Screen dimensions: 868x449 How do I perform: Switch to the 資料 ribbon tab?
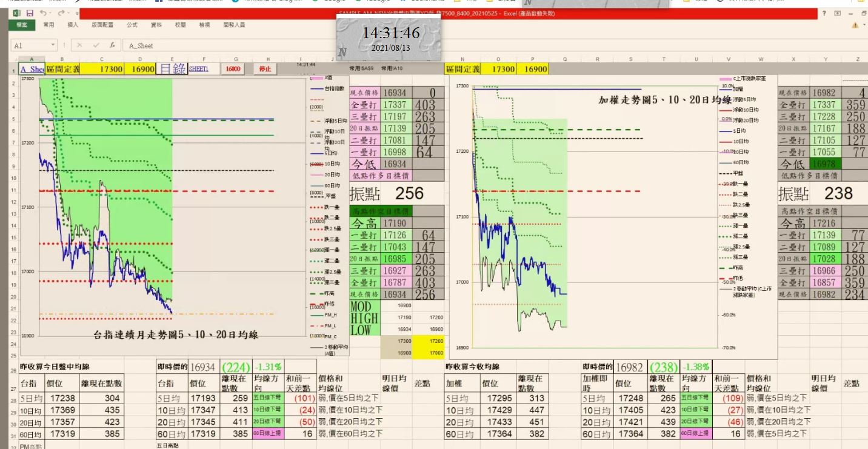coord(156,25)
